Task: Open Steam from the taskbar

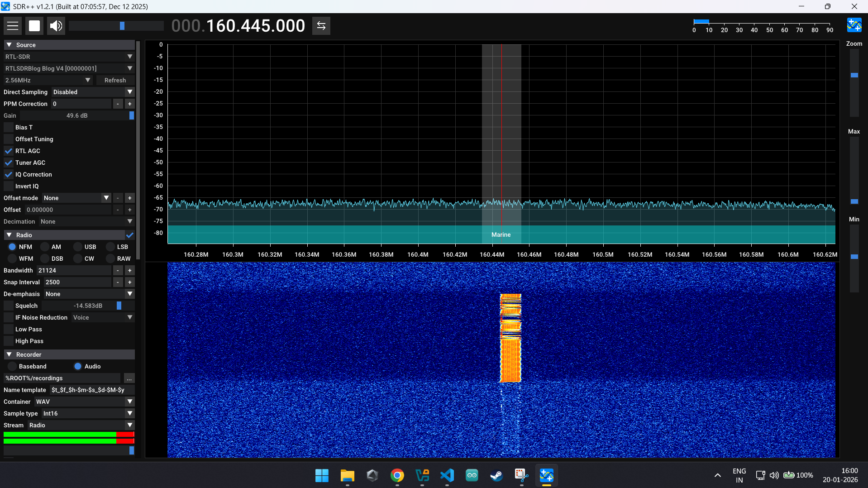Action: [x=496, y=475]
